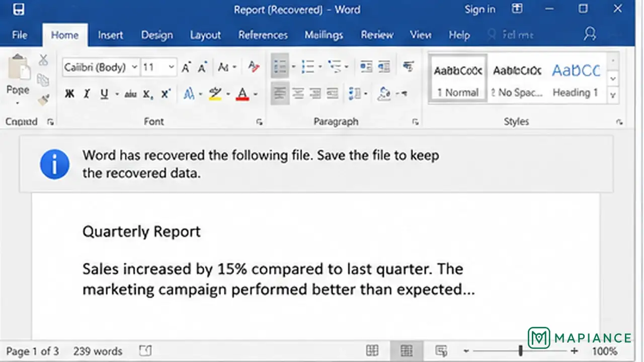Click the Save icon in title bar
The height and width of the screenshot is (362, 644).
pos(18,9)
